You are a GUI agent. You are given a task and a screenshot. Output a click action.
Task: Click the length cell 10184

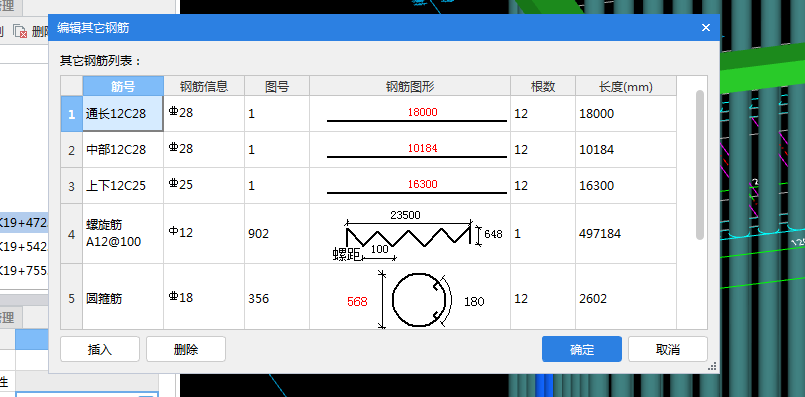[x=626, y=149]
